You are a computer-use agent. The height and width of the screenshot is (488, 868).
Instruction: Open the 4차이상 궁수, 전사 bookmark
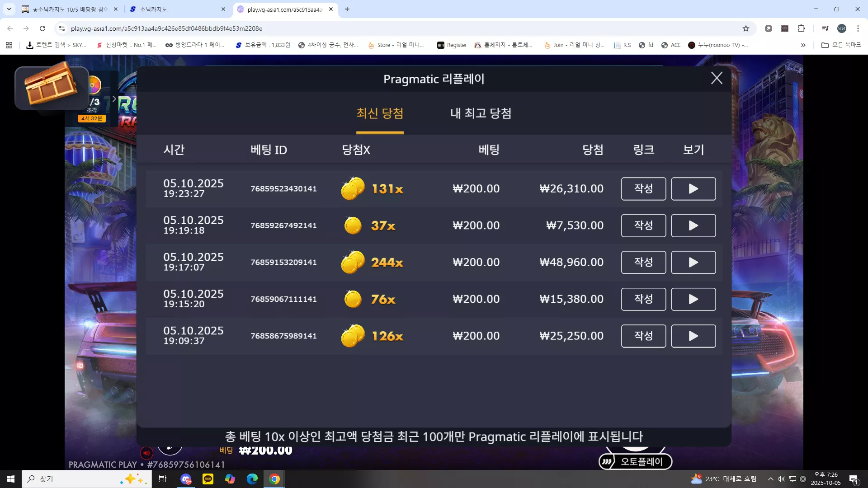328,45
